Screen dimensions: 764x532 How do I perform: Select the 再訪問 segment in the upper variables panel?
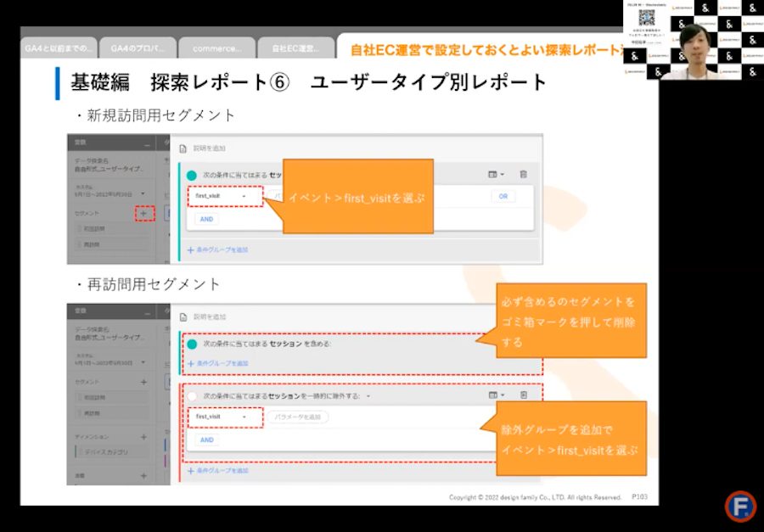coord(111,244)
